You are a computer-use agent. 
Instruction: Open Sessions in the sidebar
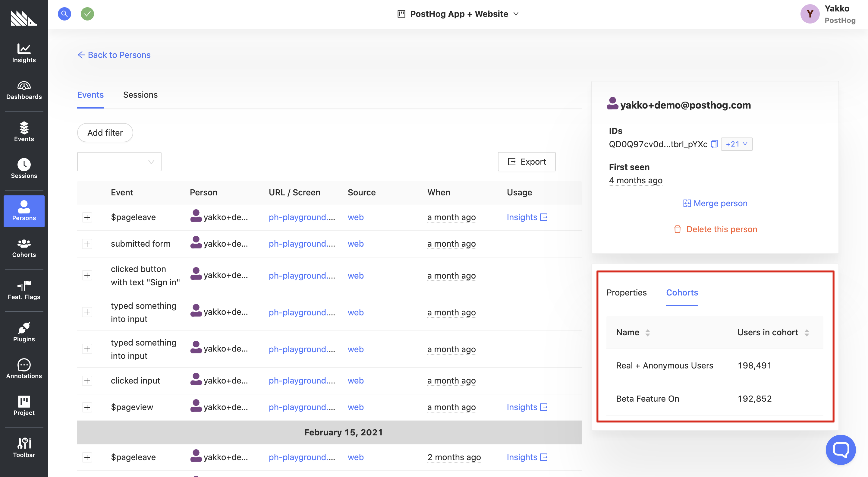pyautogui.click(x=24, y=169)
